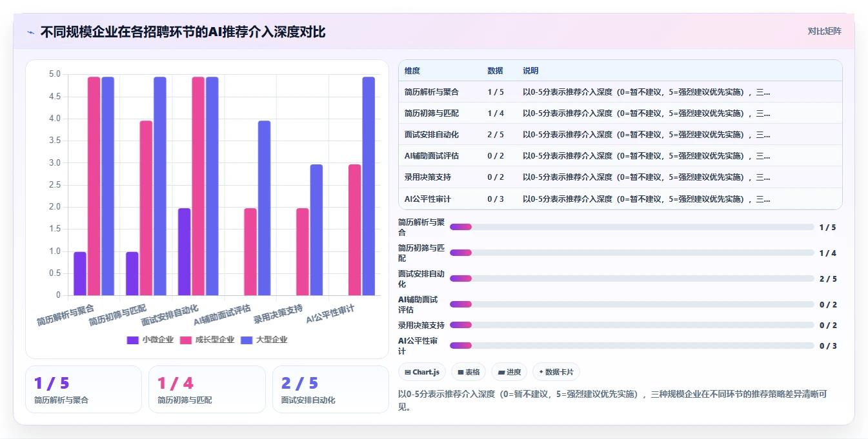The image size is (868, 439).
Task: Click the 维度 column header
Action: (412, 71)
